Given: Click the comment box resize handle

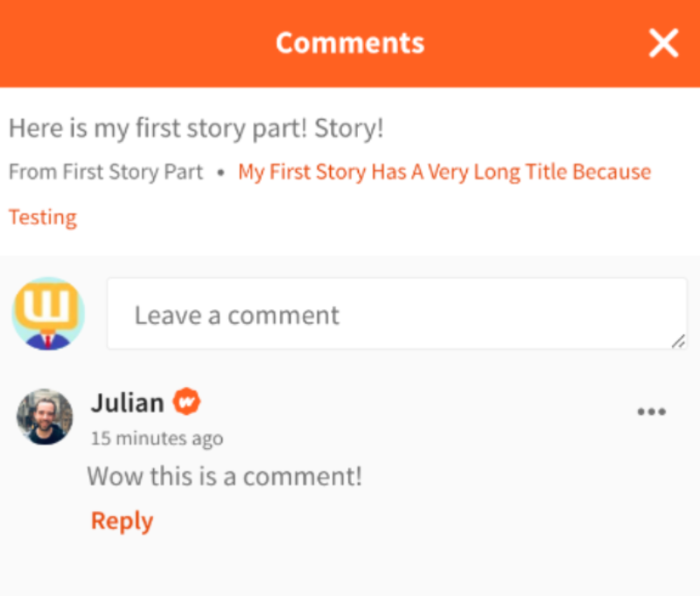Looking at the screenshot, I should pos(677,342).
